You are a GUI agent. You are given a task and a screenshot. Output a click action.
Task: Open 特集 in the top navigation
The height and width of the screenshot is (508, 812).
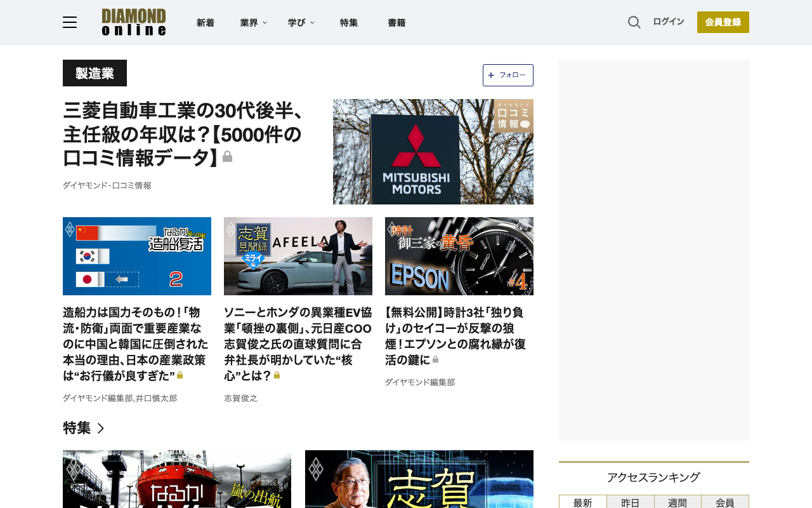click(x=349, y=23)
